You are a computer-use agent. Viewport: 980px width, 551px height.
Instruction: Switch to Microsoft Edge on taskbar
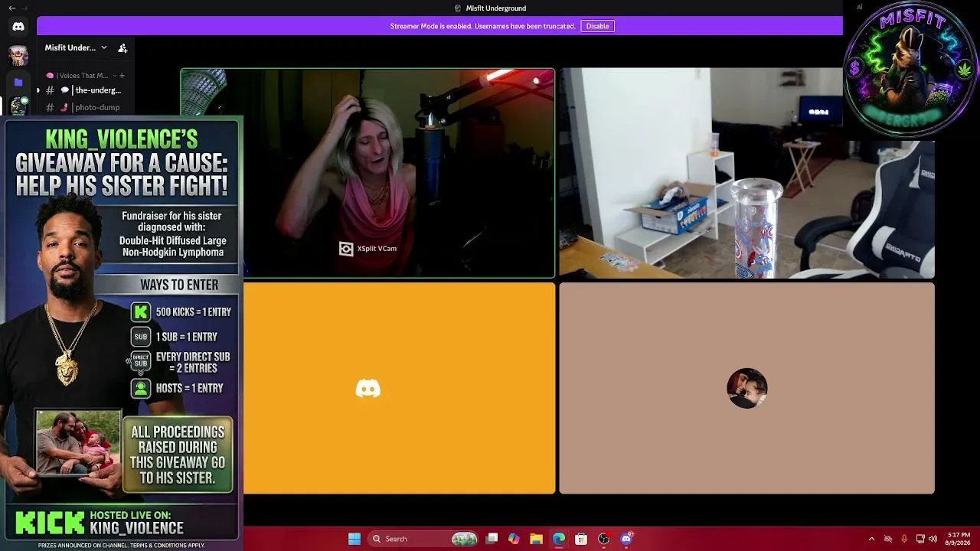[x=558, y=539]
